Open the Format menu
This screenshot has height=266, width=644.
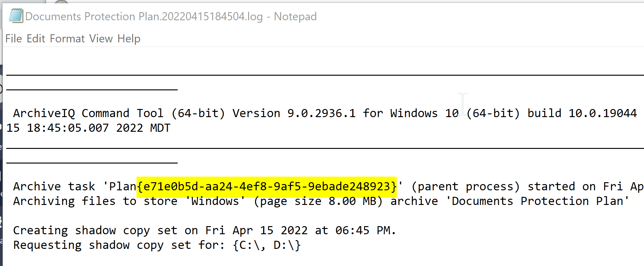tap(67, 39)
